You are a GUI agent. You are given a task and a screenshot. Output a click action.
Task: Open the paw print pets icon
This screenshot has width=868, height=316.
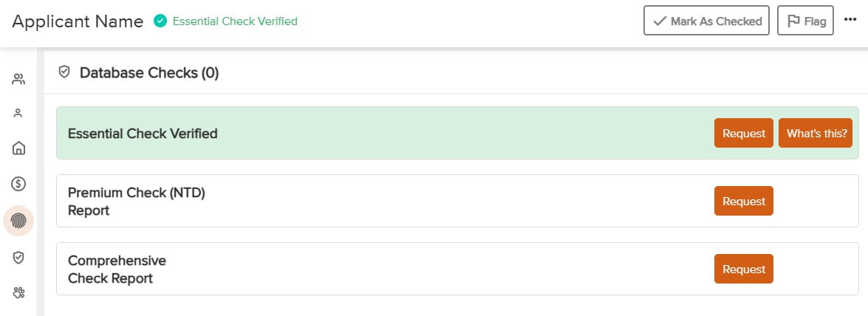pyautogui.click(x=18, y=292)
